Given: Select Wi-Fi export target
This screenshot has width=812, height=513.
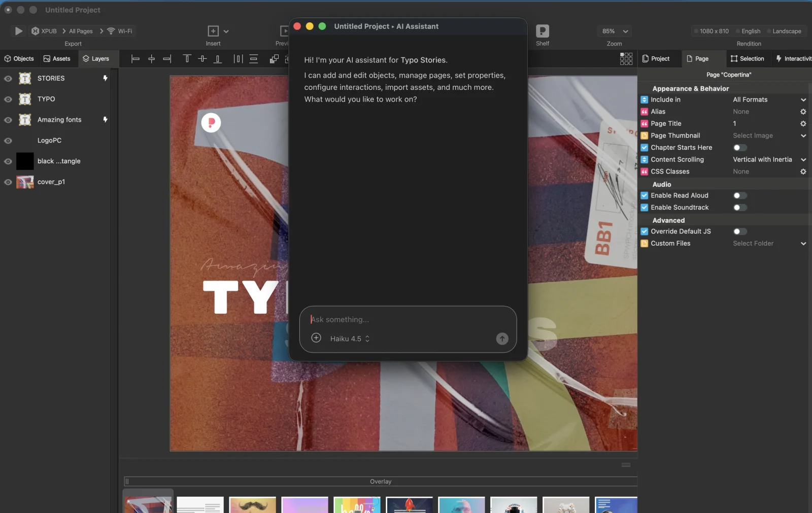Looking at the screenshot, I should pyautogui.click(x=120, y=31).
